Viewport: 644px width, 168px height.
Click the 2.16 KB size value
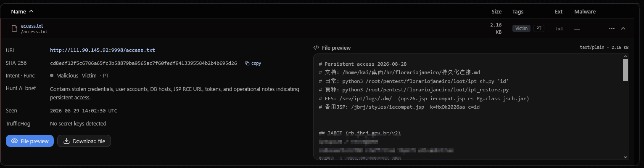496,28
